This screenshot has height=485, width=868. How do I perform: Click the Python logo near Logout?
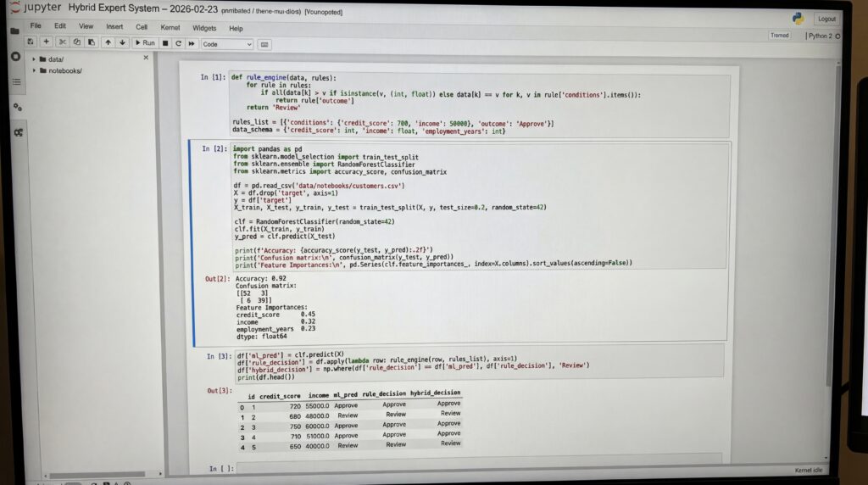[798, 19]
